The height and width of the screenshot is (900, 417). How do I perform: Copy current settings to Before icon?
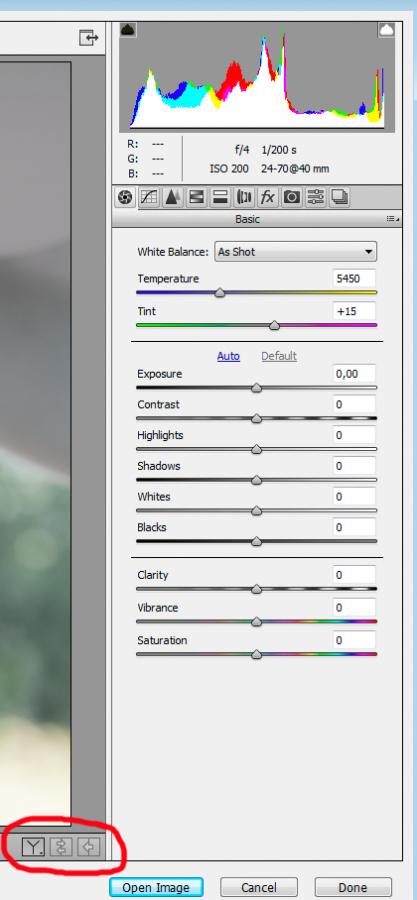pos(88,847)
